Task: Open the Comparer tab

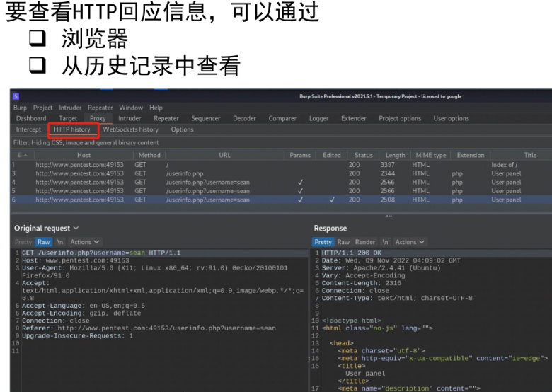Action: (x=282, y=119)
